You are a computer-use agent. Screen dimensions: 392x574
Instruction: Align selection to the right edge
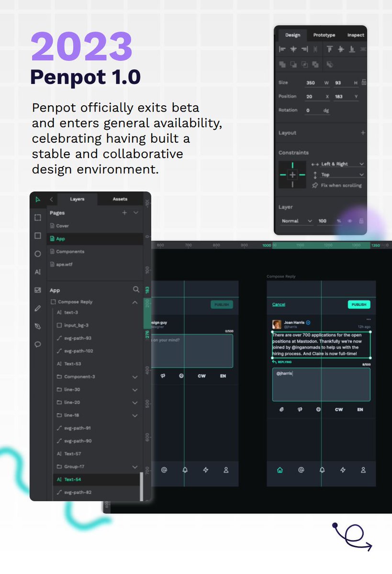[304, 49]
